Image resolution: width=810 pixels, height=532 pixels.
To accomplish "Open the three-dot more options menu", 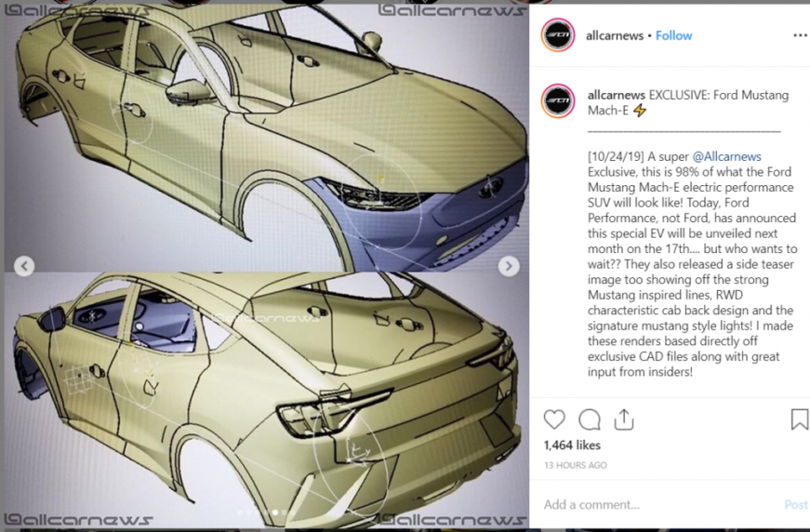I will [800, 35].
